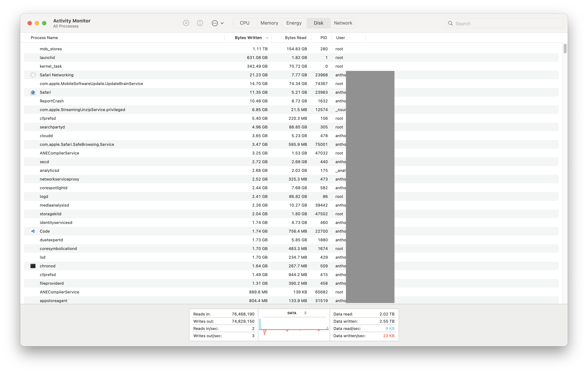Screen dimensions: 588x373
Task: Open the process info inspector icon
Action: tap(200, 23)
